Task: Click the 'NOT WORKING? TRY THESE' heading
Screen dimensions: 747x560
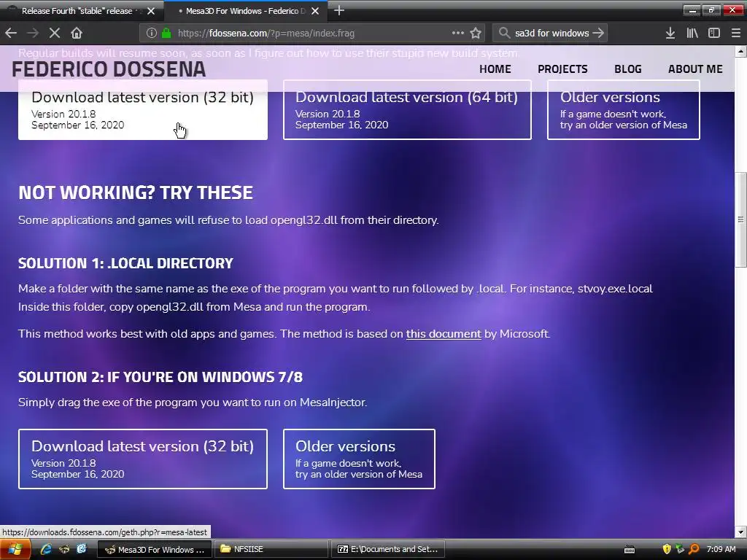Action: point(136,192)
